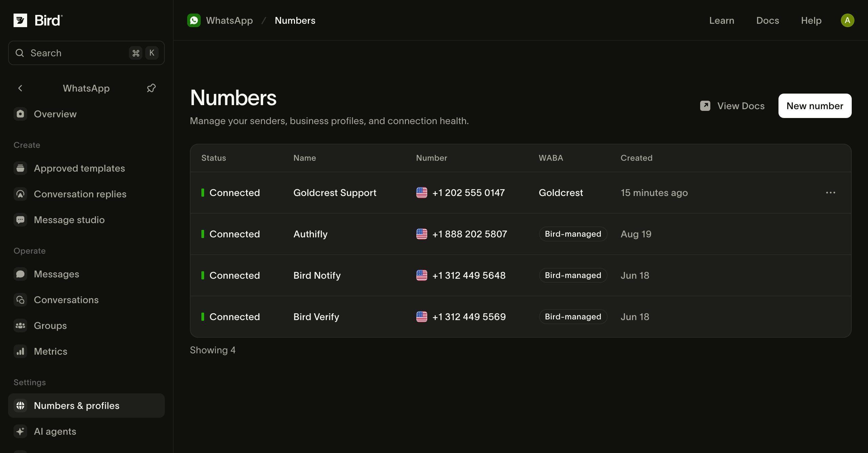Image resolution: width=868 pixels, height=453 pixels.
Task: Go to Messages in sidebar
Action: point(86,274)
